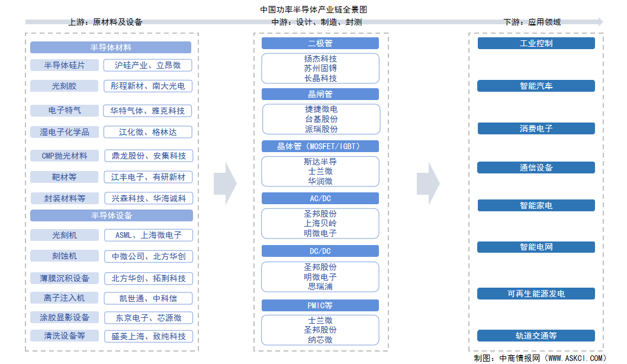The image size is (627, 364).
Task: Select the 湿电子化学品 label
Action: [65, 132]
